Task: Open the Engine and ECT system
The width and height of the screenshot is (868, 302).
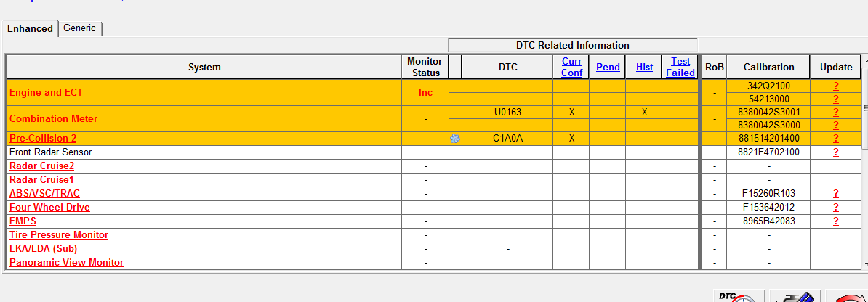Action: click(46, 92)
